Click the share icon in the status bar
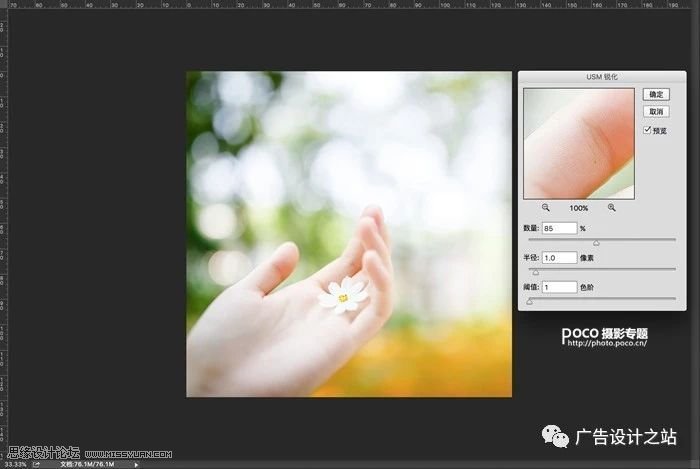700x469 pixels. (36, 464)
